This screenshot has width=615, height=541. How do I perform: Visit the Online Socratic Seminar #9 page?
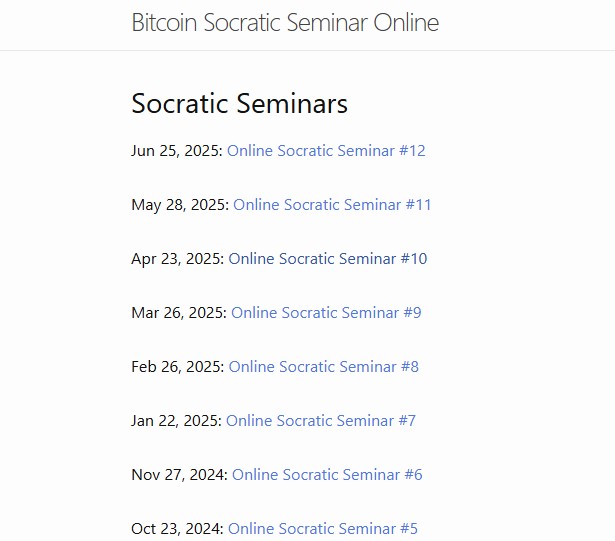pyautogui.click(x=326, y=313)
